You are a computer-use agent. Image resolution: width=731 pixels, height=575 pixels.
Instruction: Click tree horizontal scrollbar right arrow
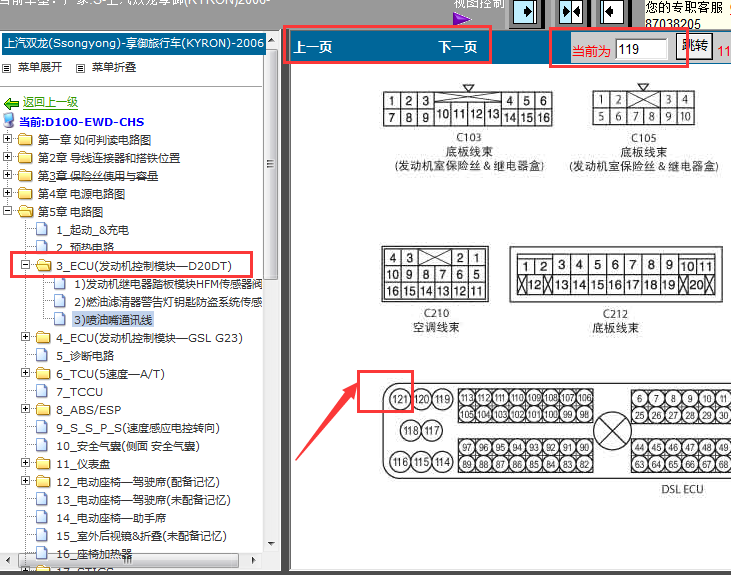(x=253, y=560)
